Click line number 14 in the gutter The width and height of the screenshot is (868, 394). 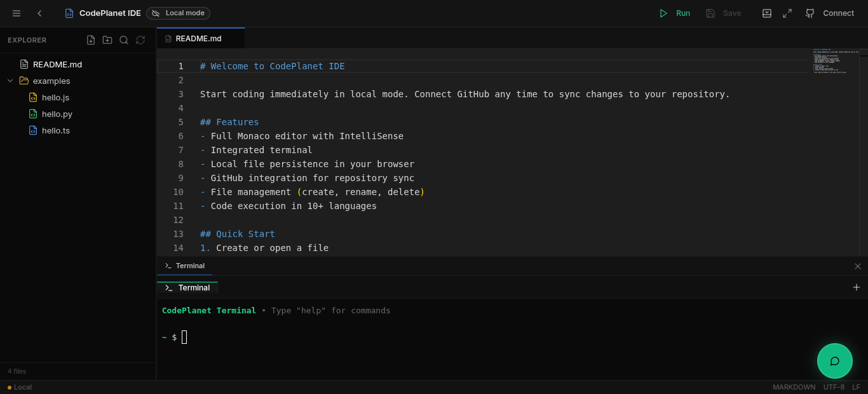(178, 248)
